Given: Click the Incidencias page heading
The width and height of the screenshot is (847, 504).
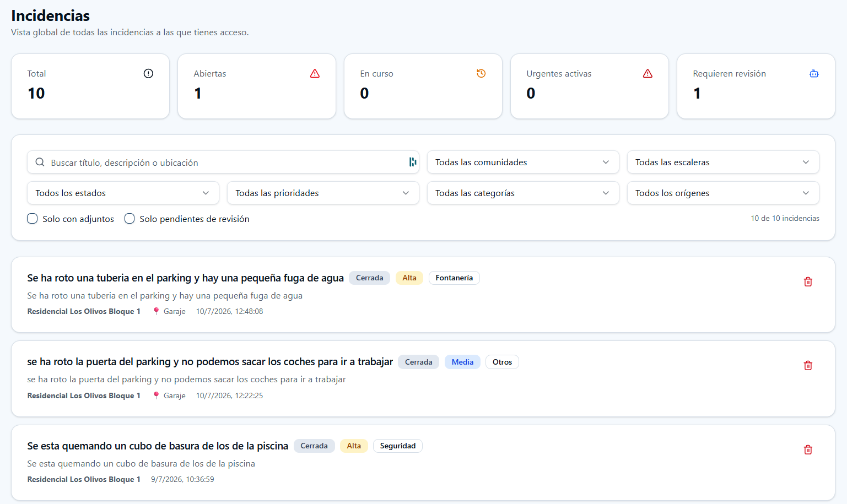Looking at the screenshot, I should pos(50,15).
